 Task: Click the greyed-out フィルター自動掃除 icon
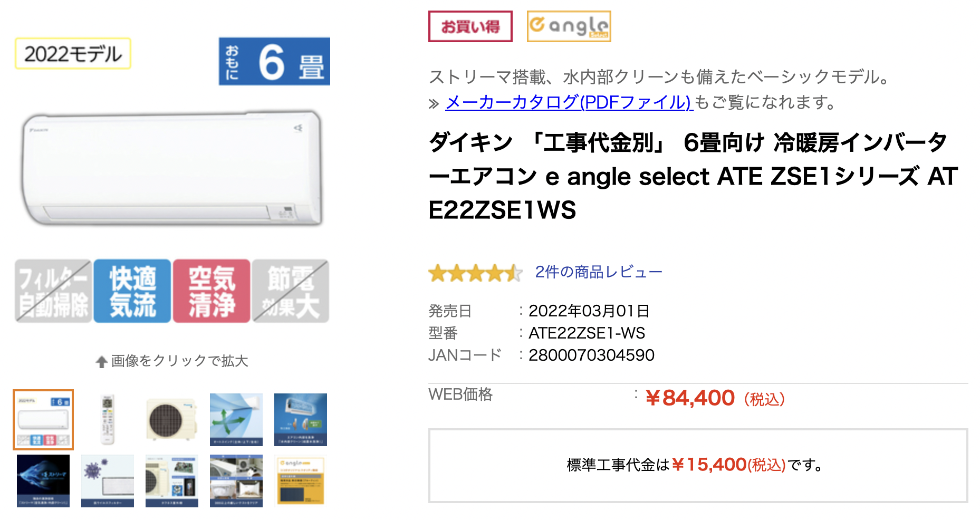click(53, 291)
